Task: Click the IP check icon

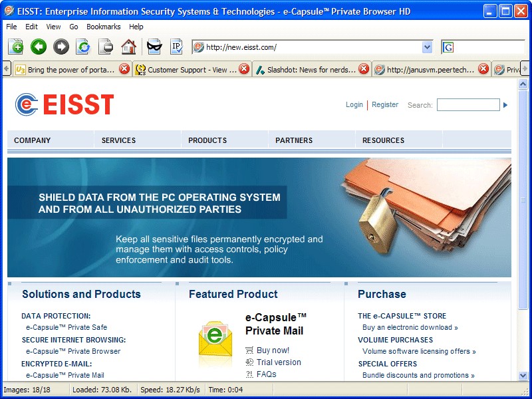Action: (x=176, y=47)
